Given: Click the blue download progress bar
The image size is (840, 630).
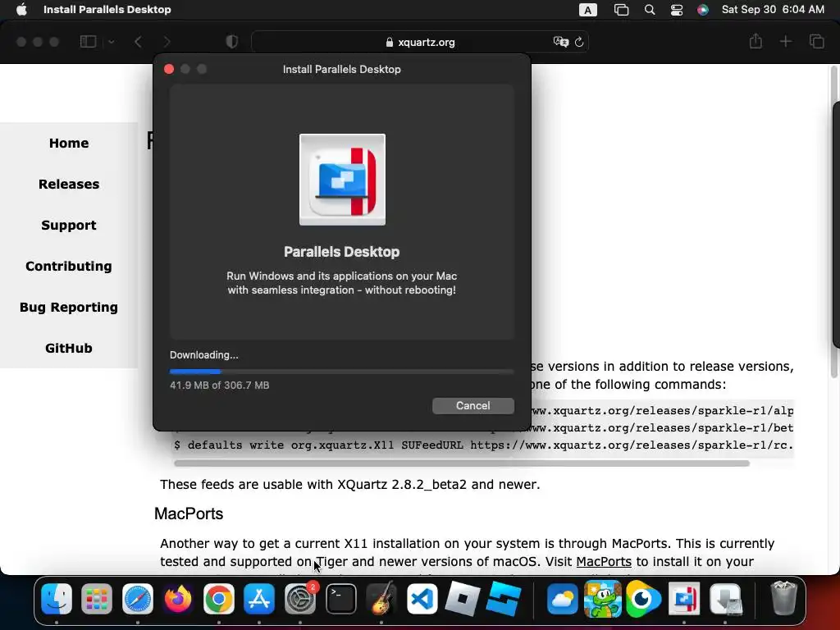Looking at the screenshot, I should point(341,371).
